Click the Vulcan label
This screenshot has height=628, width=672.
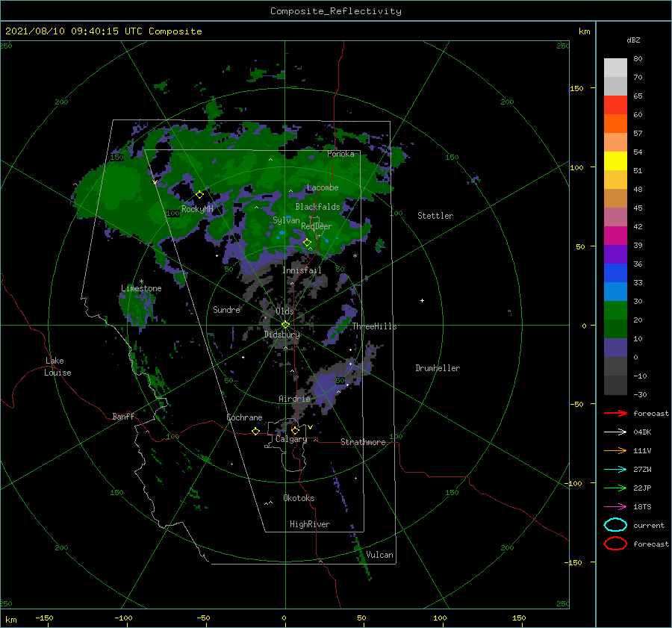point(379,555)
